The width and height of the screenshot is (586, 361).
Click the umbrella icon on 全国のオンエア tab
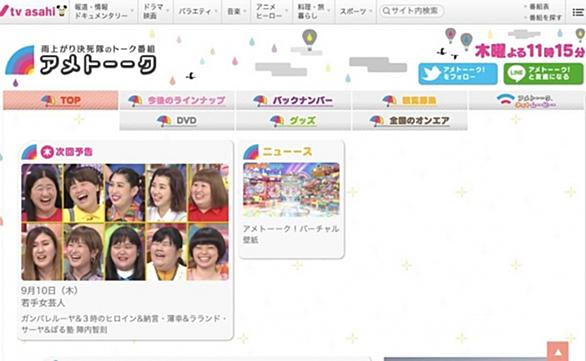(x=377, y=121)
